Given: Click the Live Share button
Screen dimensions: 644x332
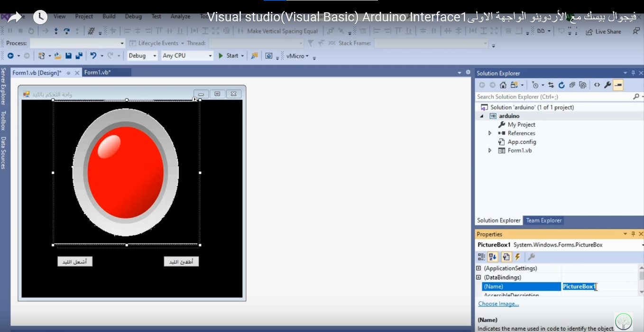Looking at the screenshot, I should click(x=603, y=31).
